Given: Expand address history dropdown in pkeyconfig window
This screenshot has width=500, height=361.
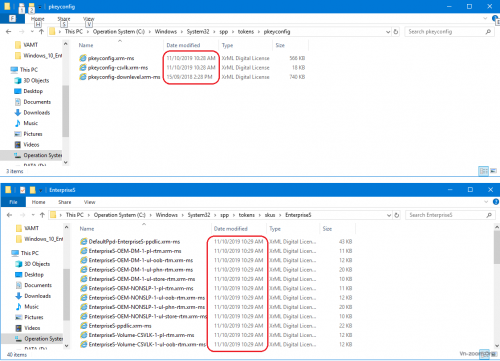Looking at the screenshot, I should tap(388, 32).
